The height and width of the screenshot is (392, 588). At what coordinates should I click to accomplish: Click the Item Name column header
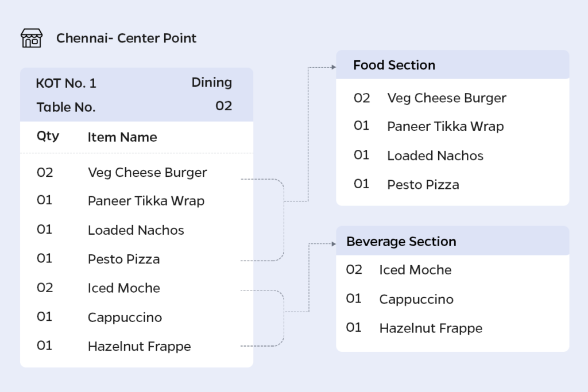click(x=122, y=137)
